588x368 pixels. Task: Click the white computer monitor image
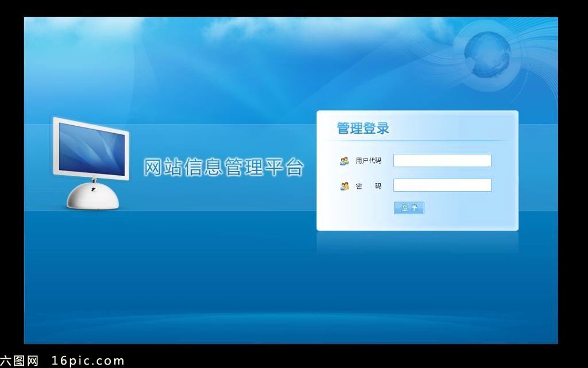[x=91, y=164]
